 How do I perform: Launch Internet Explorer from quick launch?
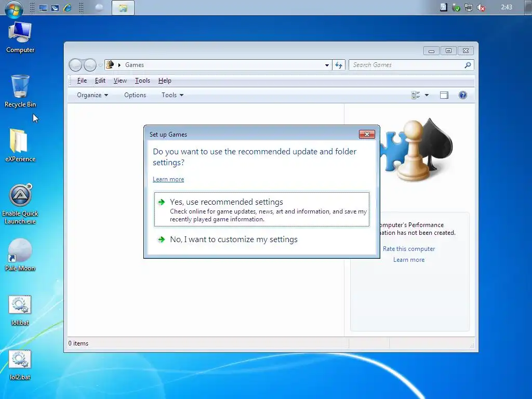pos(68,8)
